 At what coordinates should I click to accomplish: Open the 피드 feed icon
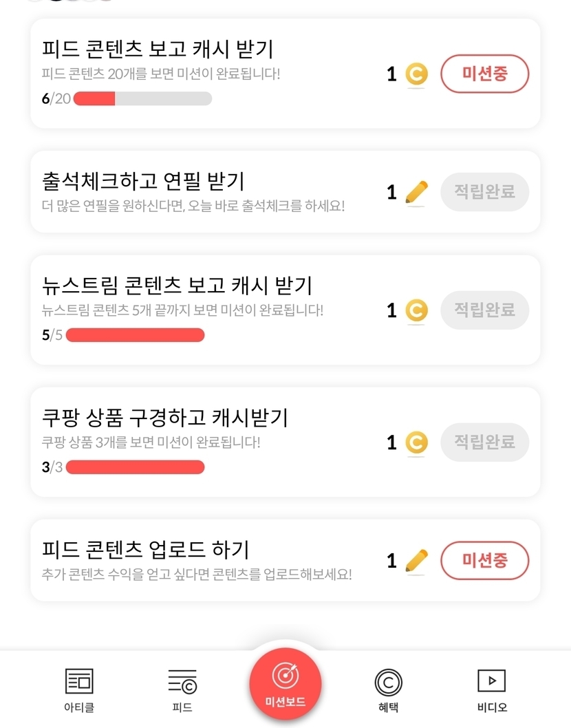tap(182, 681)
